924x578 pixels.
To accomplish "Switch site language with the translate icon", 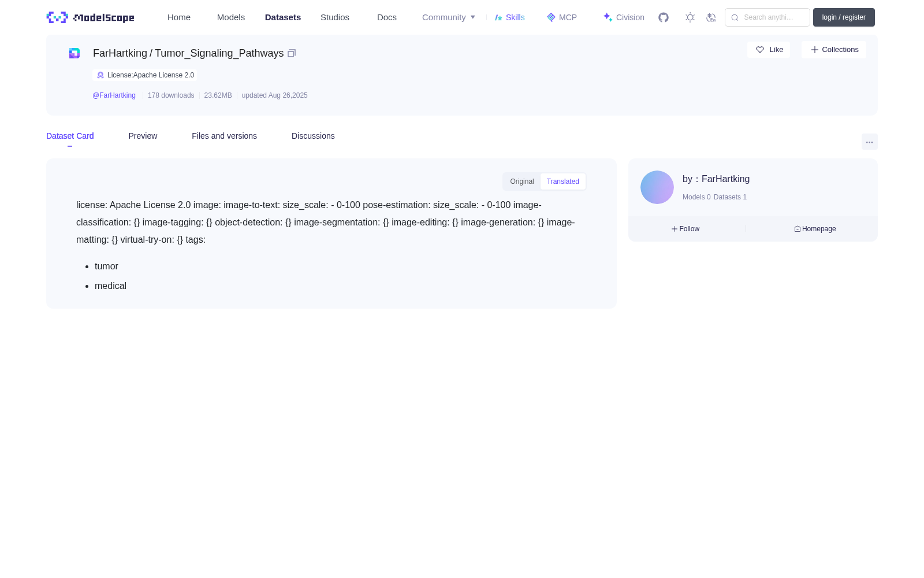I will click(711, 17).
